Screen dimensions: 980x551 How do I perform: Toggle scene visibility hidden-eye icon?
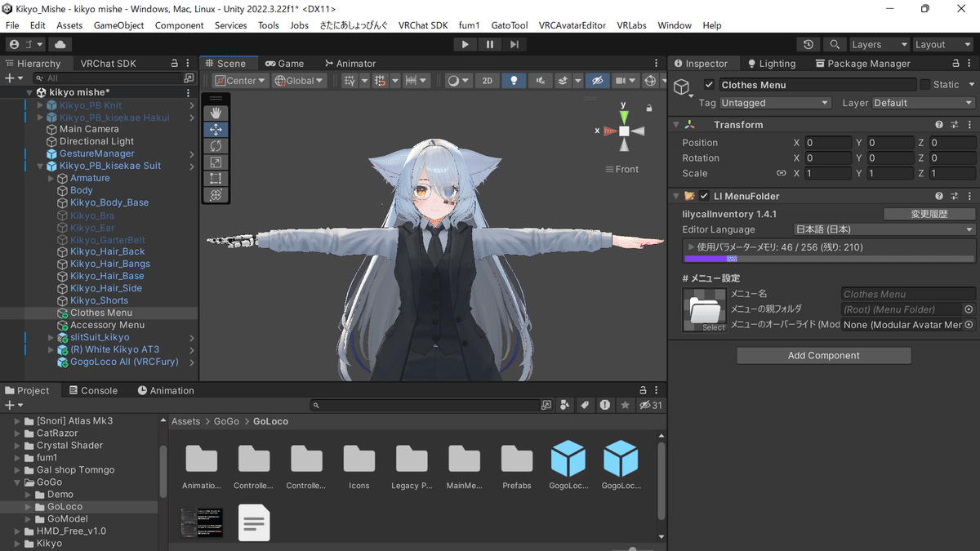coord(598,80)
